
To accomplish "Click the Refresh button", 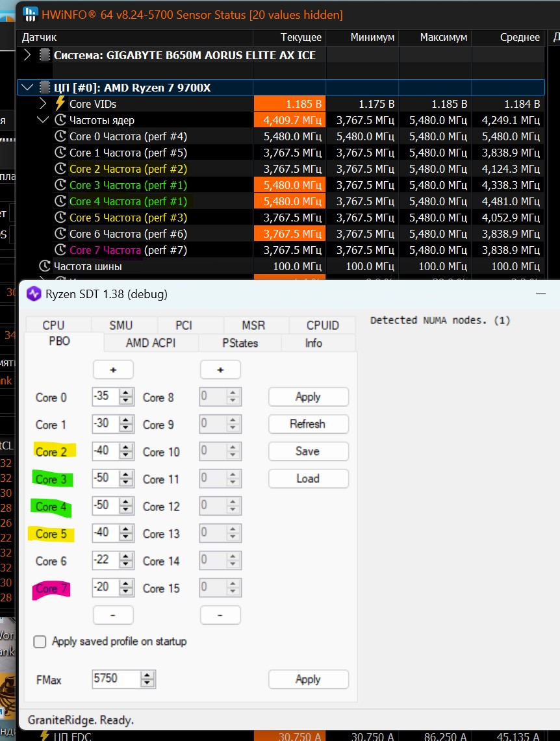I will tap(308, 424).
